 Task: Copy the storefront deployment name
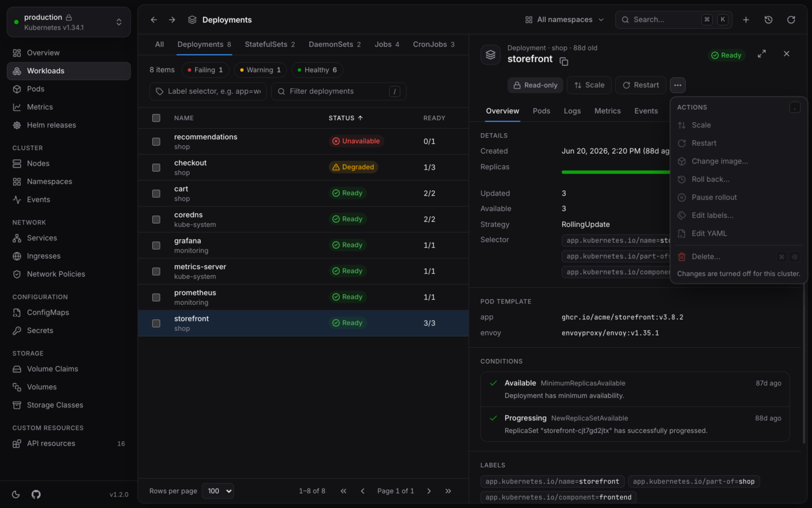point(564,61)
